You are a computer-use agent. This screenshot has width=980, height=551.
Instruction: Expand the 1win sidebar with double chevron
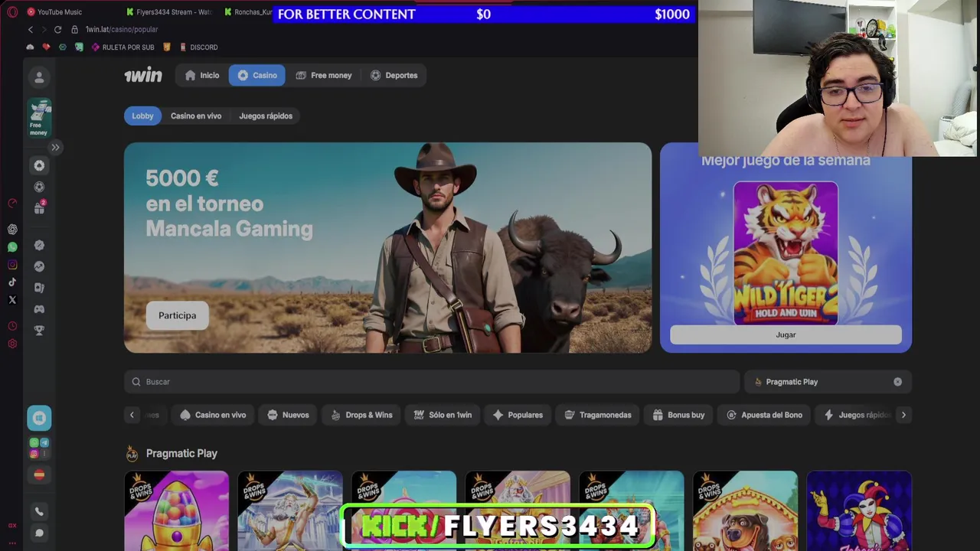[55, 147]
